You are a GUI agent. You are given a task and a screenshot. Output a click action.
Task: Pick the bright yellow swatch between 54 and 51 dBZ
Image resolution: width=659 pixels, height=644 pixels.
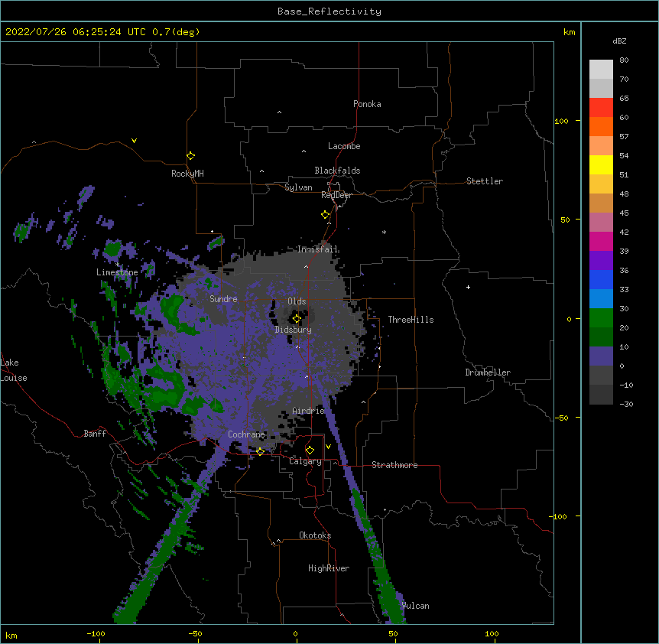click(x=601, y=164)
